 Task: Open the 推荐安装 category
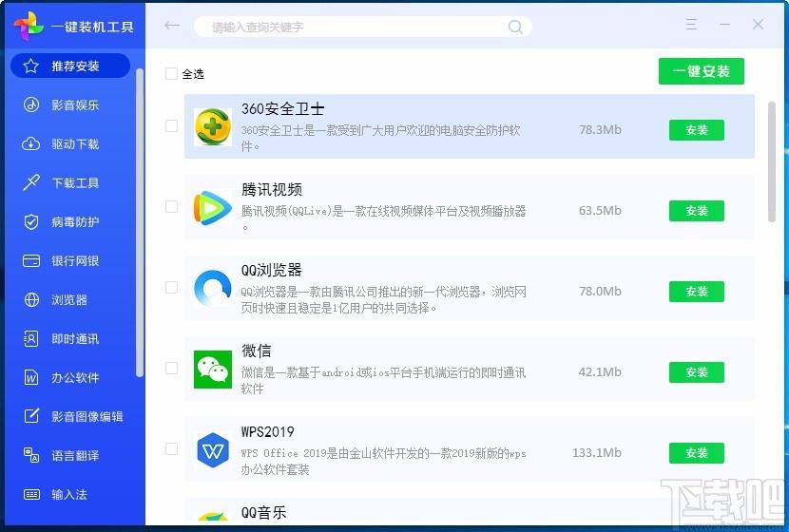(70, 66)
